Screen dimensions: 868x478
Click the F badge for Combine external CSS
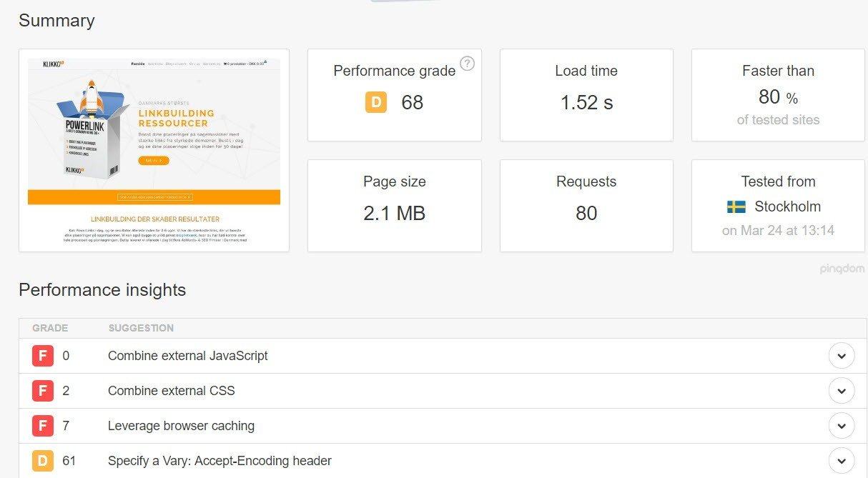click(x=43, y=391)
